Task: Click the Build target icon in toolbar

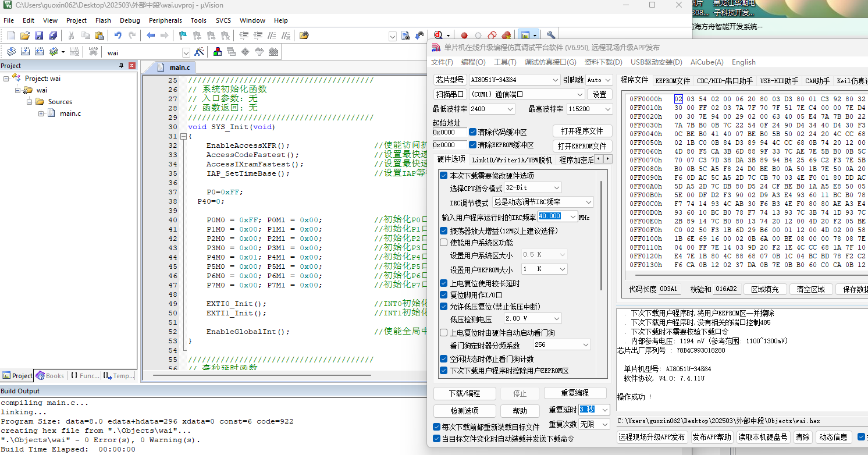Action: click(25, 52)
